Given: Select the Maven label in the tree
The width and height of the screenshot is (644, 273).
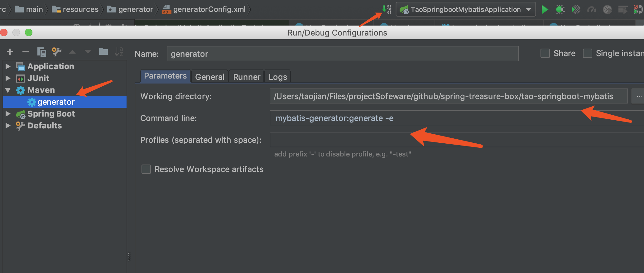Looking at the screenshot, I should (x=41, y=90).
